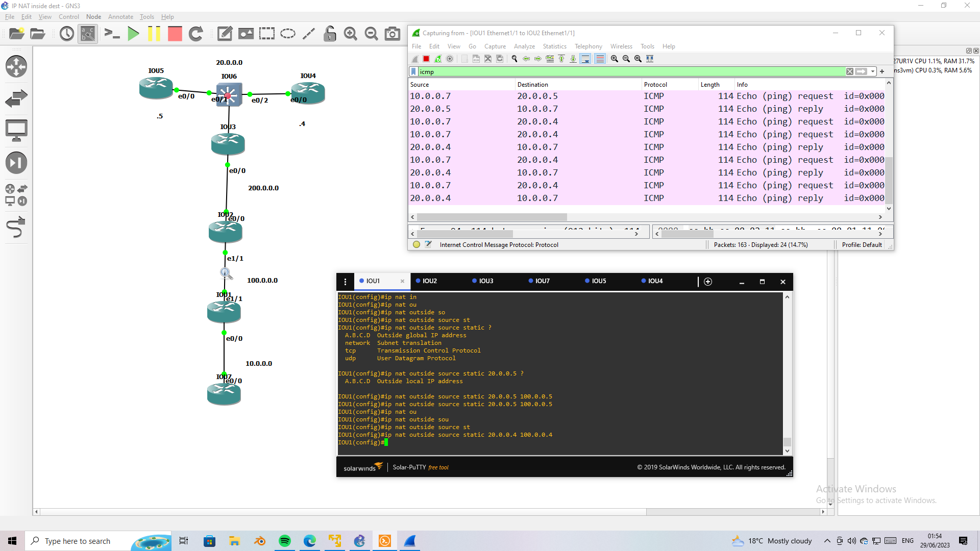
Task: Toggle auto-scroll in live capture
Action: point(585,59)
